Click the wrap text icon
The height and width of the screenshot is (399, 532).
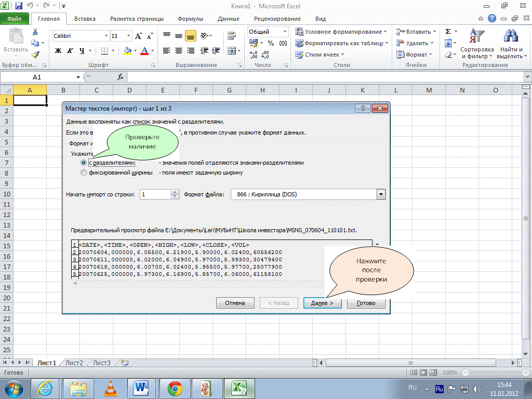point(232,35)
